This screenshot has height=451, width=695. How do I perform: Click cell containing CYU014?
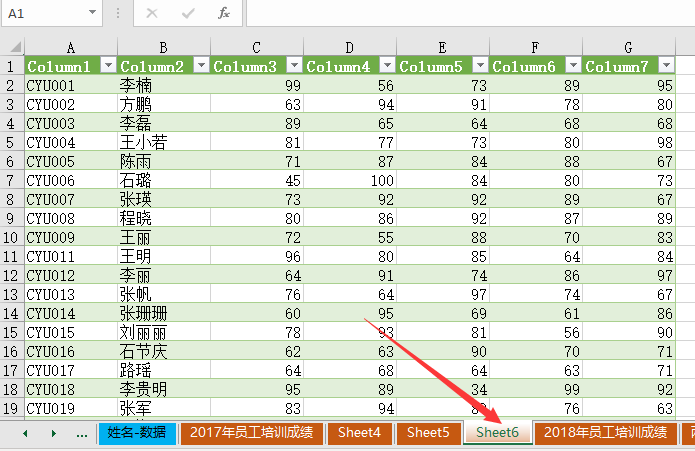click(x=71, y=314)
